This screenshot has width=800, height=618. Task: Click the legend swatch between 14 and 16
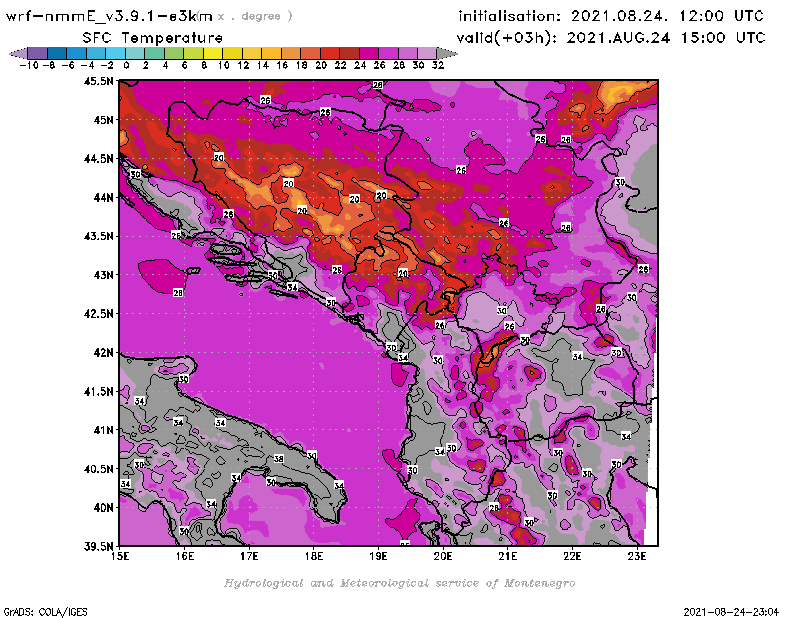[271, 53]
